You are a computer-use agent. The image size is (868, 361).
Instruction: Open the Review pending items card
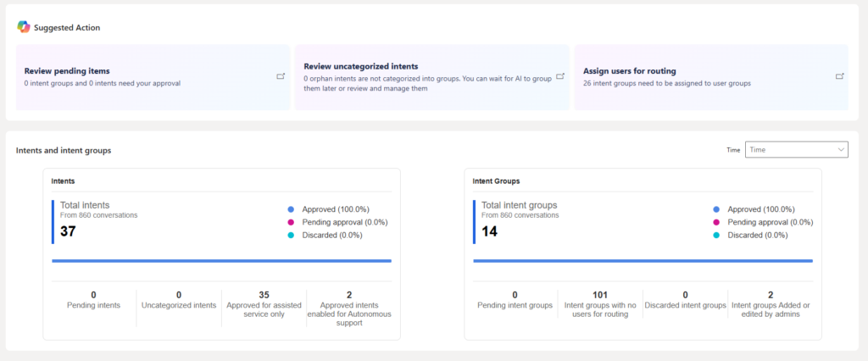(153, 77)
